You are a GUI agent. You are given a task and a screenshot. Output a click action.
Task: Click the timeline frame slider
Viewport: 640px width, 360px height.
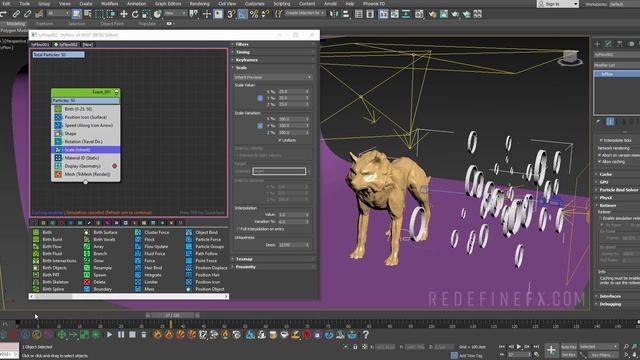pyautogui.click(x=172, y=315)
